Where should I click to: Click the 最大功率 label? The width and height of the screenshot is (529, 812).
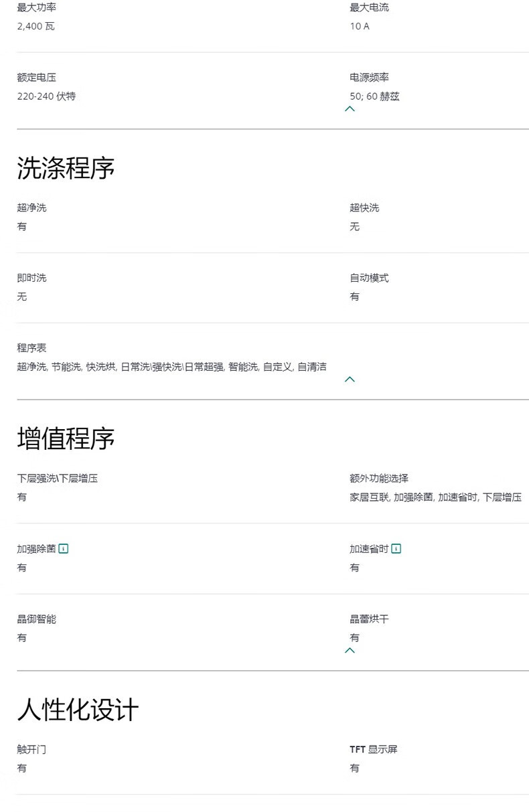pos(37,7)
